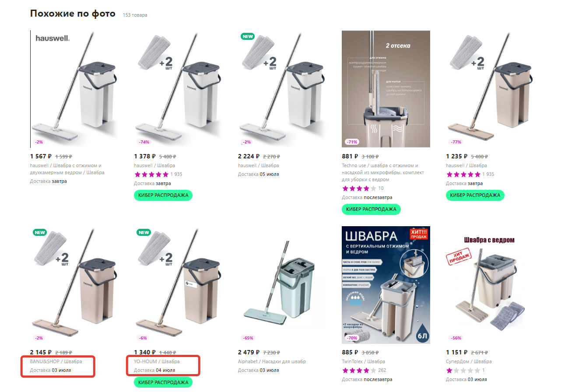575x392 pixels.
Task: Click КИБЕР РАСПРОДАЖА under YO-HOUM product
Action: [163, 382]
